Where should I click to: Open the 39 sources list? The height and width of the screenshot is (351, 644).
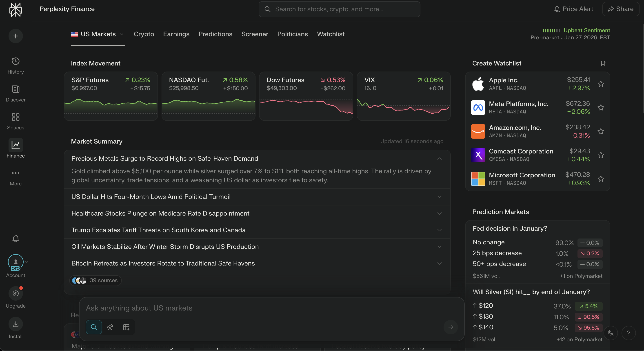(95, 280)
